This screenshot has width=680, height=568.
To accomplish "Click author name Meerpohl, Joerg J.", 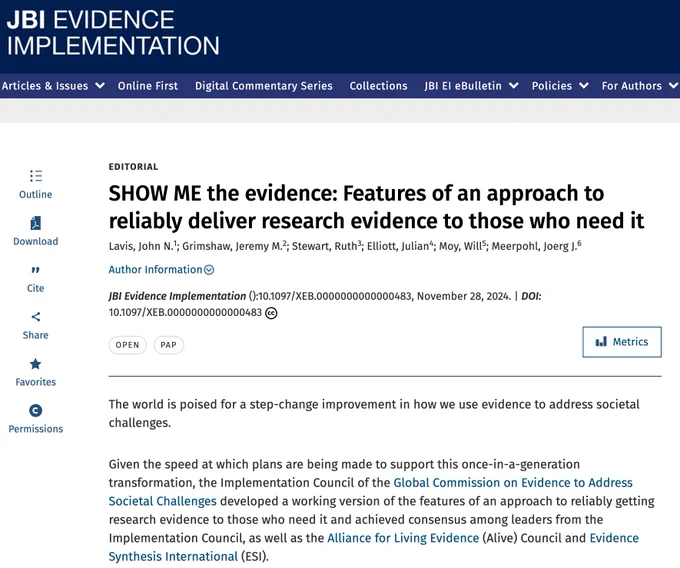I will 534,246.
